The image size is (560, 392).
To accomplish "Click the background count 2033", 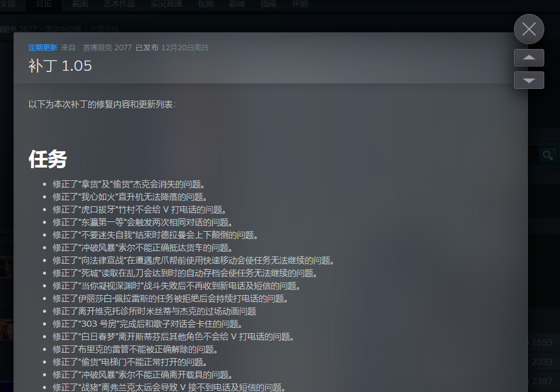I will 542,362.
